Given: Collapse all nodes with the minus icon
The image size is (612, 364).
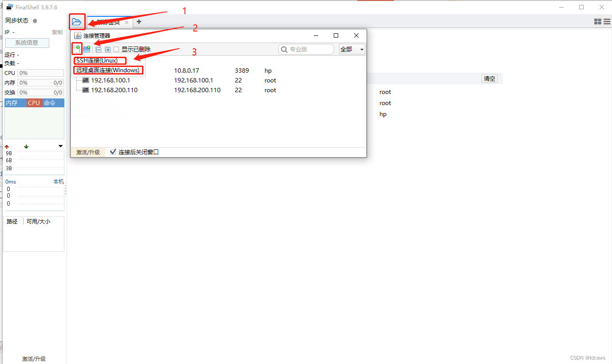Looking at the screenshot, I should coord(99,49).
